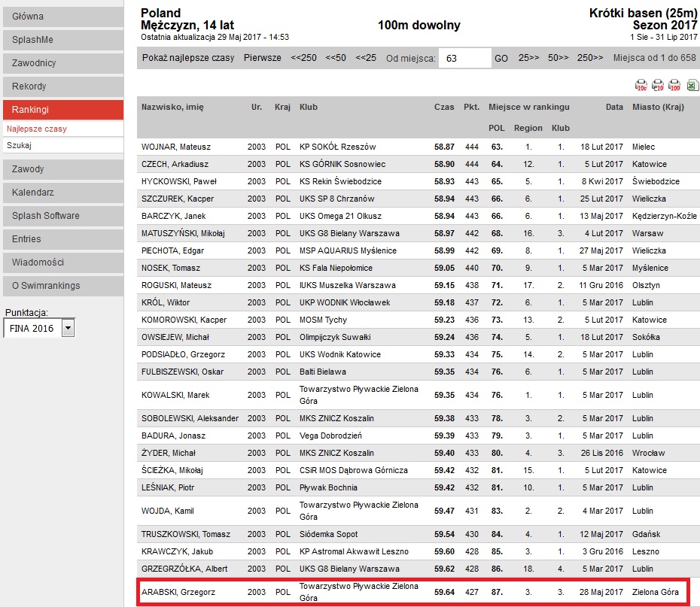Click the GO button
Screen dimensions: 700x607
click(501, 59)
